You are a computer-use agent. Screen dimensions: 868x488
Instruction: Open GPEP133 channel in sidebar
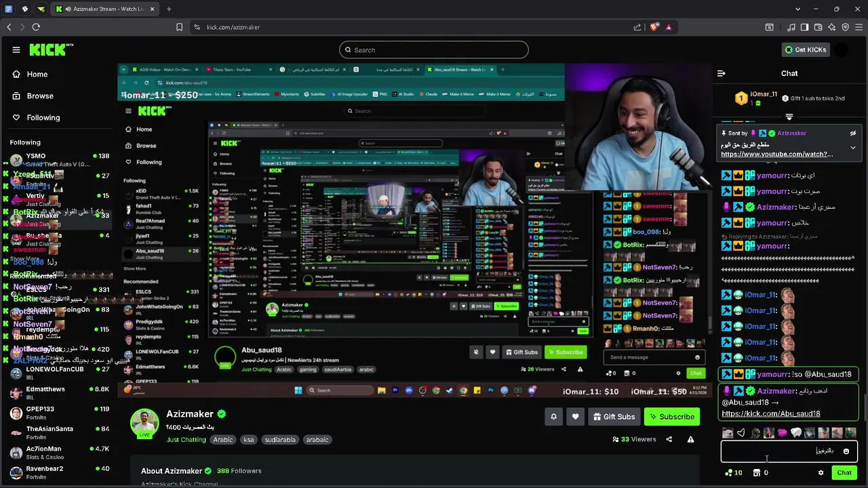click(60, 413)
